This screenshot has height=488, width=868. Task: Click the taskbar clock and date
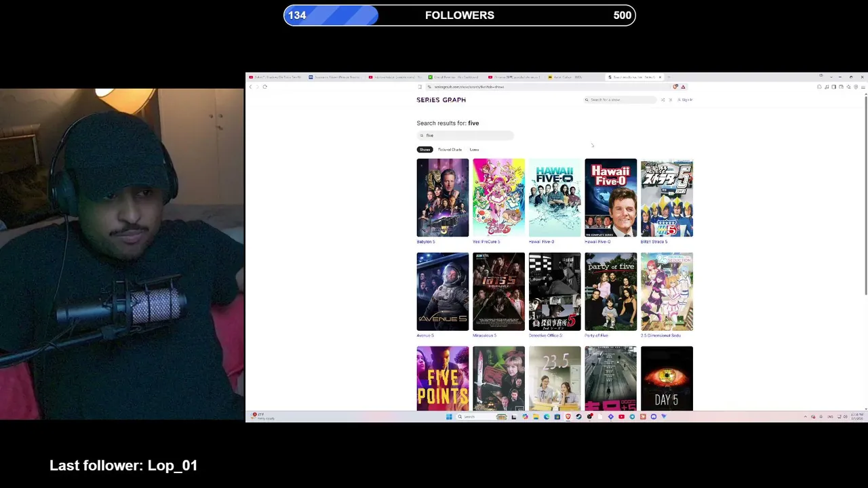[857, 416]
